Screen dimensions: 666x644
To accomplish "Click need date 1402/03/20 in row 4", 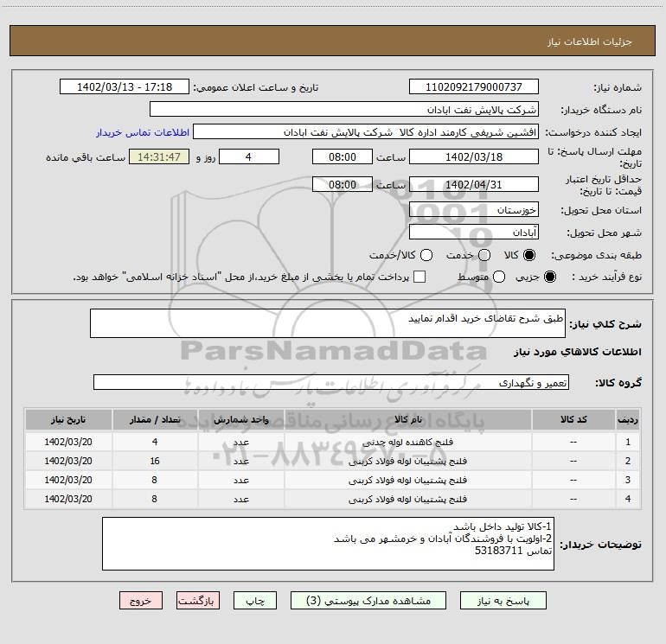I will [x=68, y=500].
